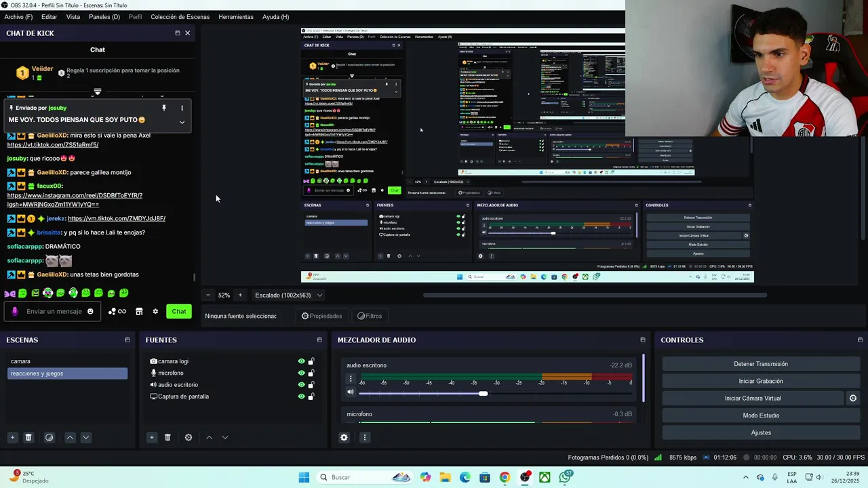Zoom out preview with minus button
Image resolution: width=868 pixels, height=488 pixels.
click(x=208, y=296)
